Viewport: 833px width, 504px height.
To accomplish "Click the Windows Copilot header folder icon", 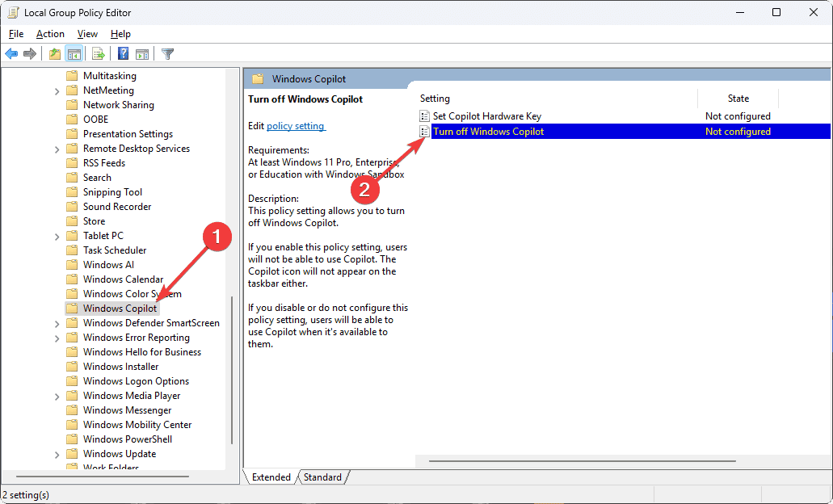I will pos(259,79).
